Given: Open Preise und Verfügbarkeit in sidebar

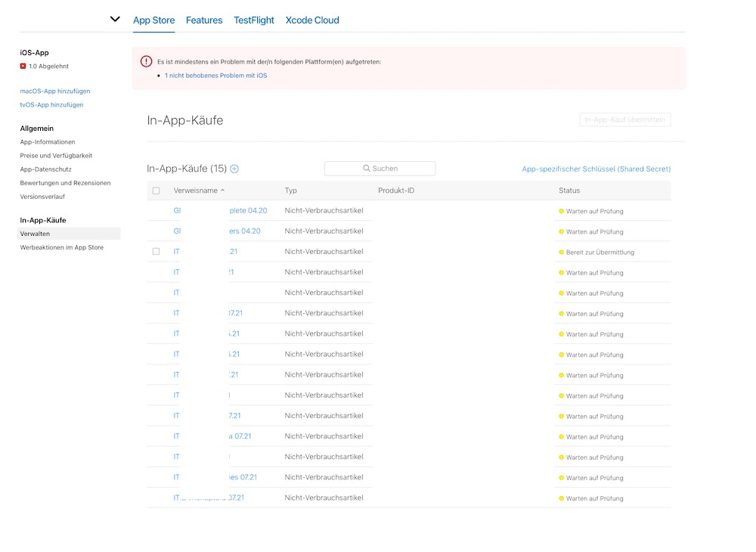Looking at the screenshot, I should (x=56, y=156).
